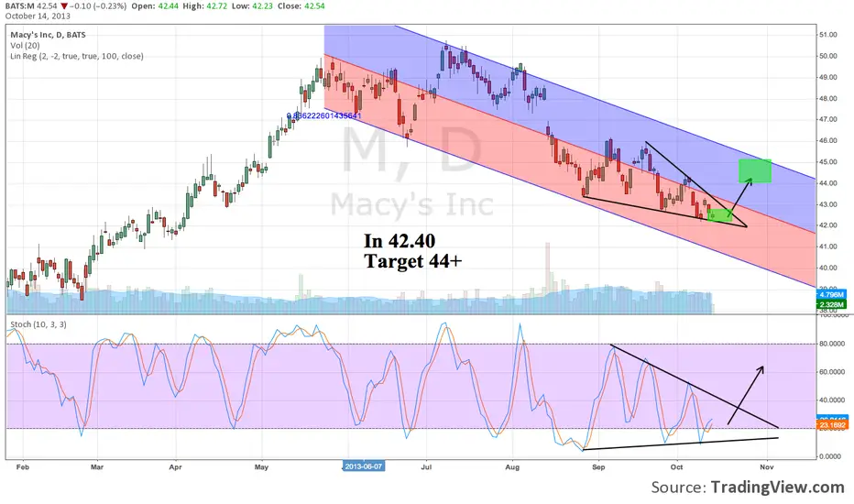
Task: Select the Low: 42.23 value
Action: [252, 6]
